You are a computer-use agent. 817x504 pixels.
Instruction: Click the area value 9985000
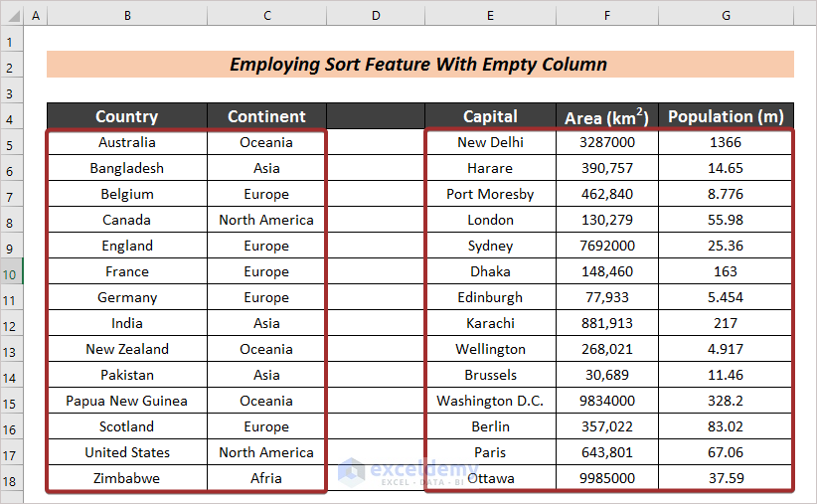pos(606,478)
